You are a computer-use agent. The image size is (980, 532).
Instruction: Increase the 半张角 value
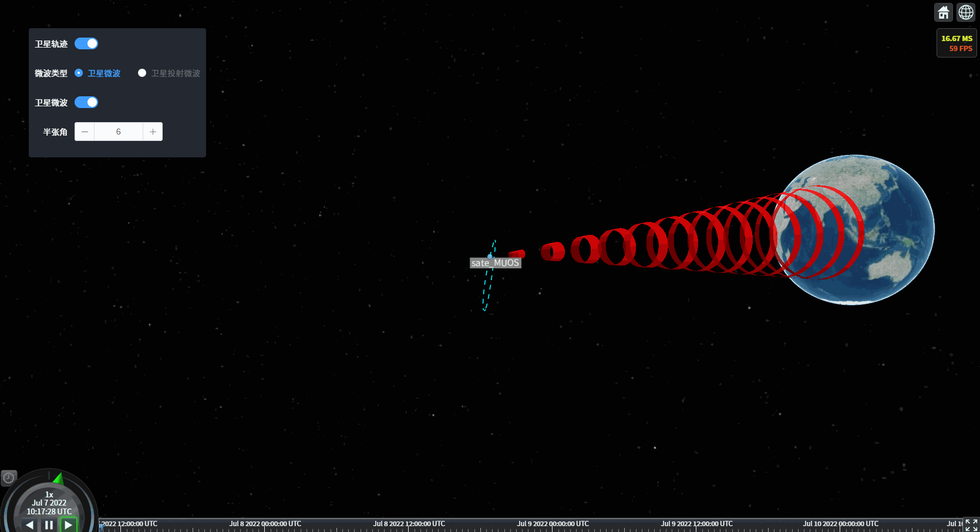[153, 132]
